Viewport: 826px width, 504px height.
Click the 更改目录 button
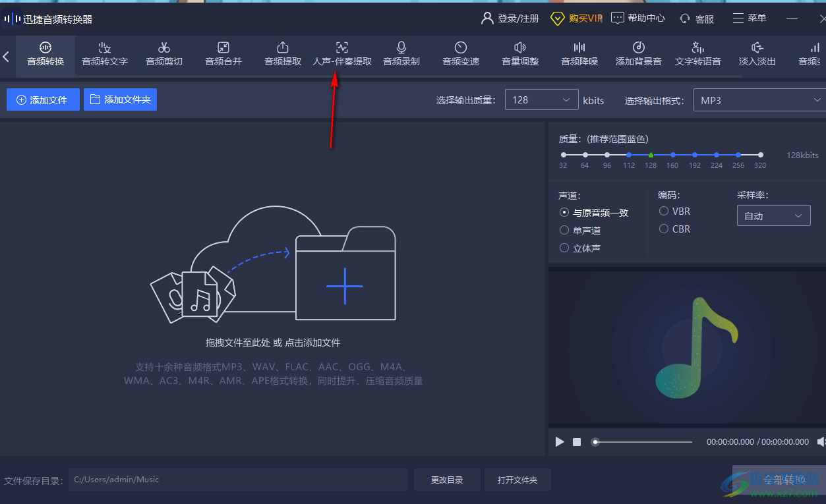(x=447, y=480)
